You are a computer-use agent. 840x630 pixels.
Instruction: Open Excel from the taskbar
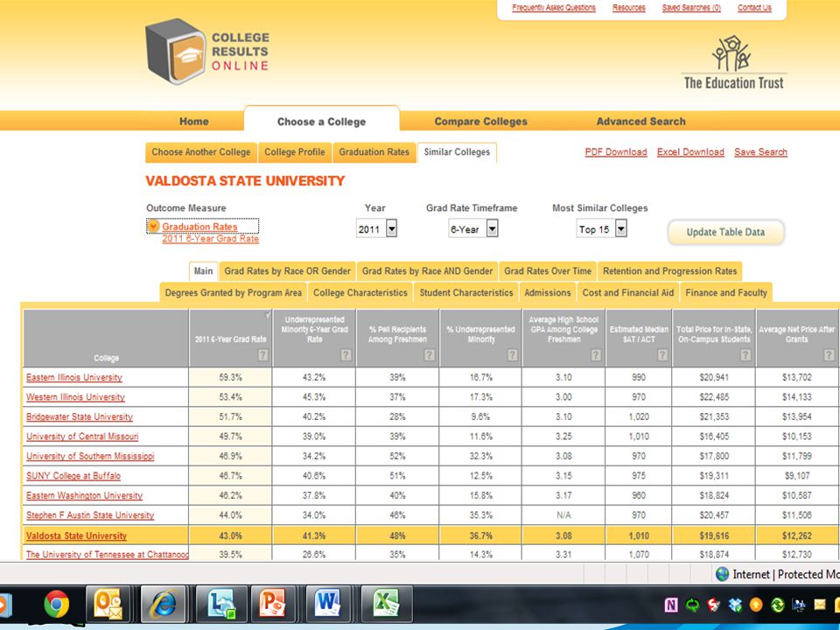tap(387, 605)
